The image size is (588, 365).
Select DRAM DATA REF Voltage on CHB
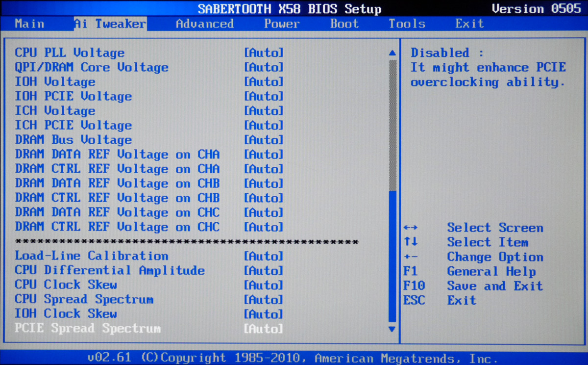[x=117, y=183]
